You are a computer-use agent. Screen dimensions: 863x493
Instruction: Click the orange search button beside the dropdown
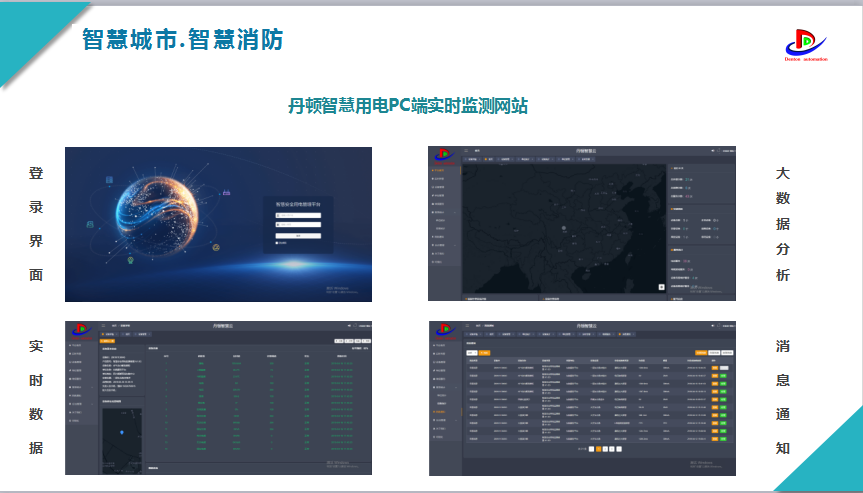coord(484,353)
